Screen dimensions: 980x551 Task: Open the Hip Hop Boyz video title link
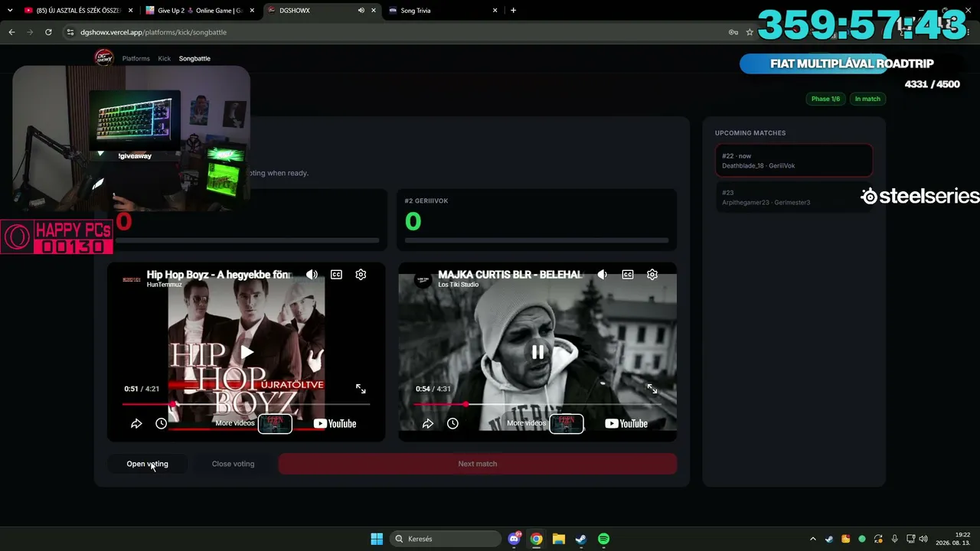[219, 274]
